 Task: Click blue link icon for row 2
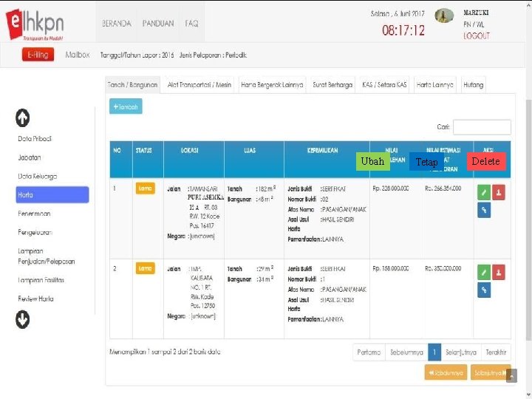click(x=484, y=290)
